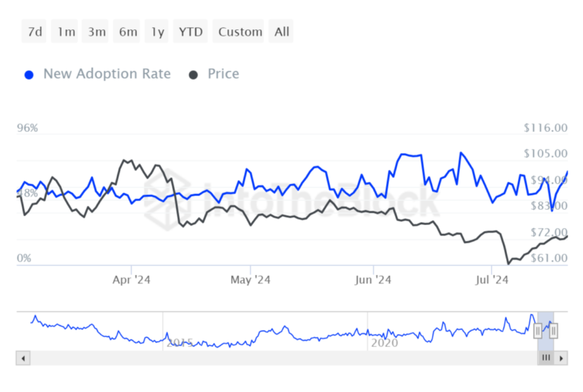Select the 1m time range
The image size is (583, 392).
click(x=66, y=32)
